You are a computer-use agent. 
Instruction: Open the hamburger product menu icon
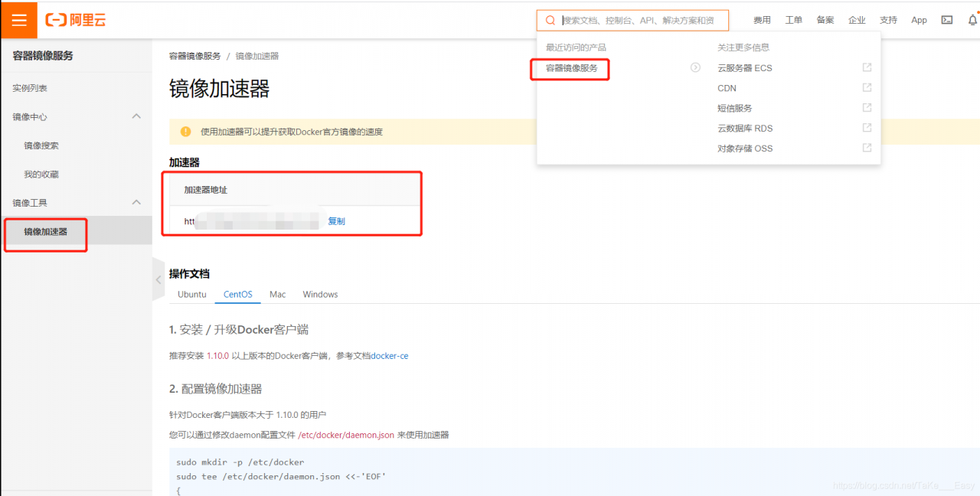(x=18, y=20)
